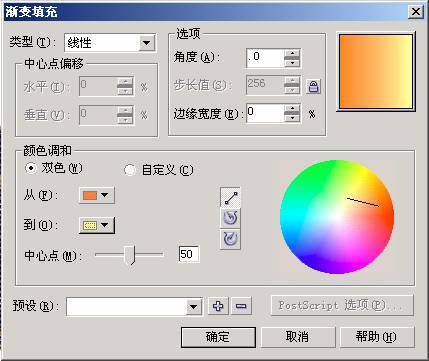429x361 pixels.
Task: Confirm with the 确定 button
Action: (218, 337)
